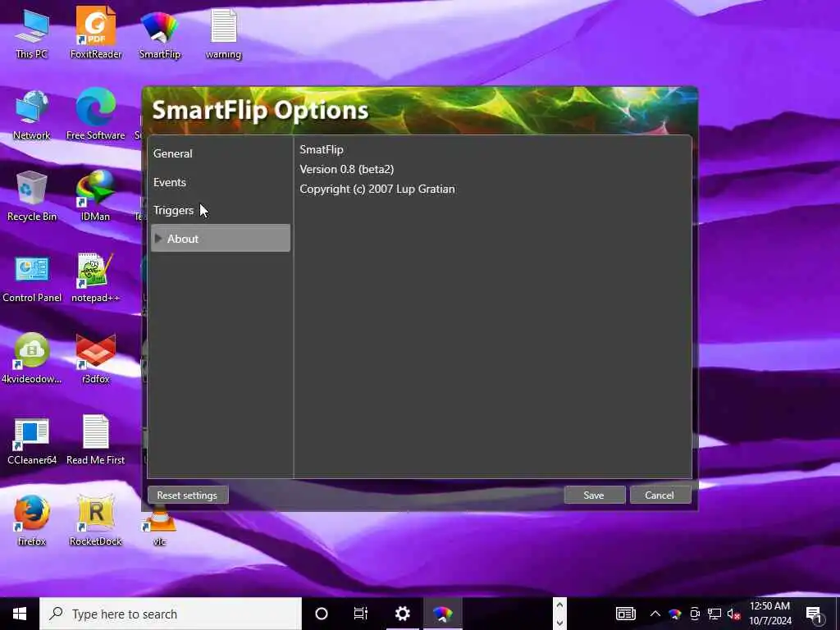Select the warning text file icon
The height and width of the screenshot is (630, 840).
tap(223, 33)
